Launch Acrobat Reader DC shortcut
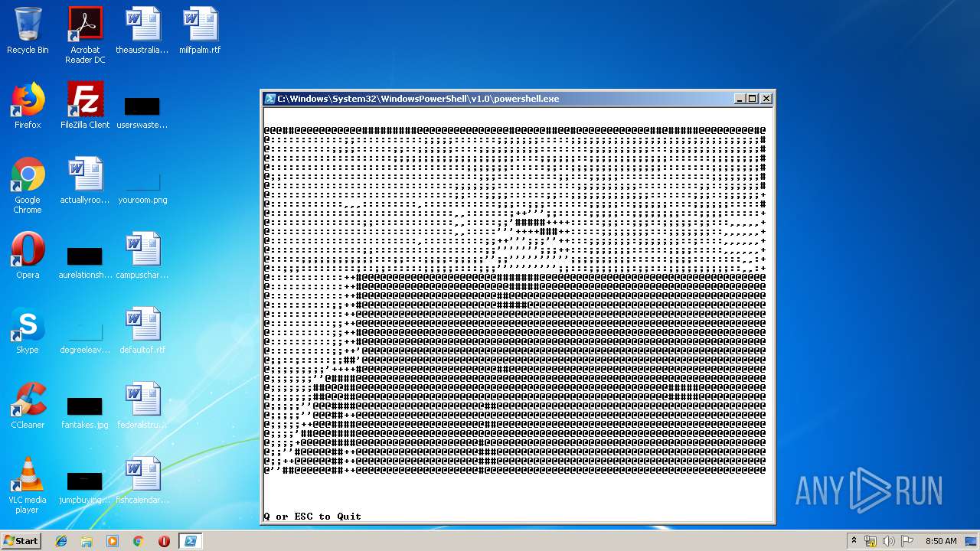Viewport: 980px width, 551px height. [x=85, y=35]
